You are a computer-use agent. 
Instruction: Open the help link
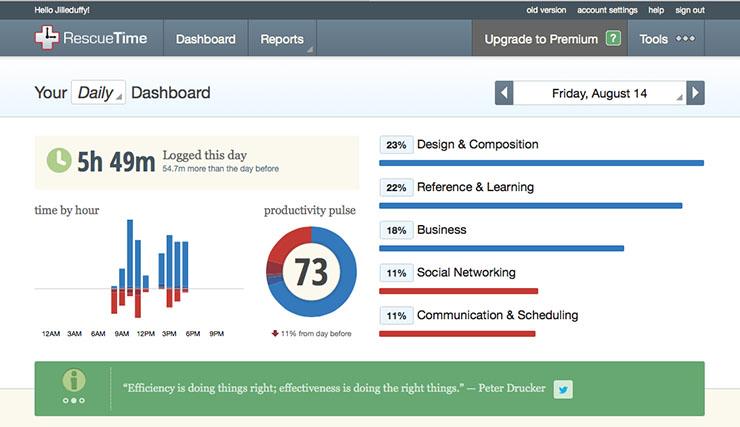(x=656, y=10)
